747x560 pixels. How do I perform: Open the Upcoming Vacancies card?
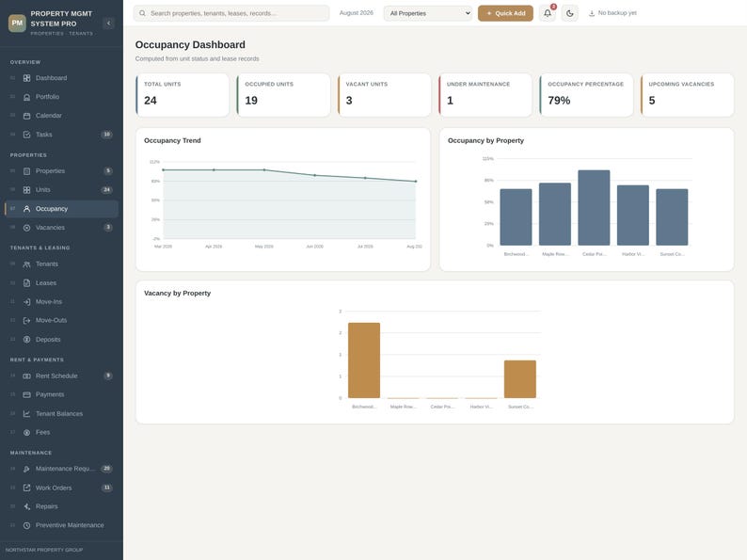(x=688, y=95)
